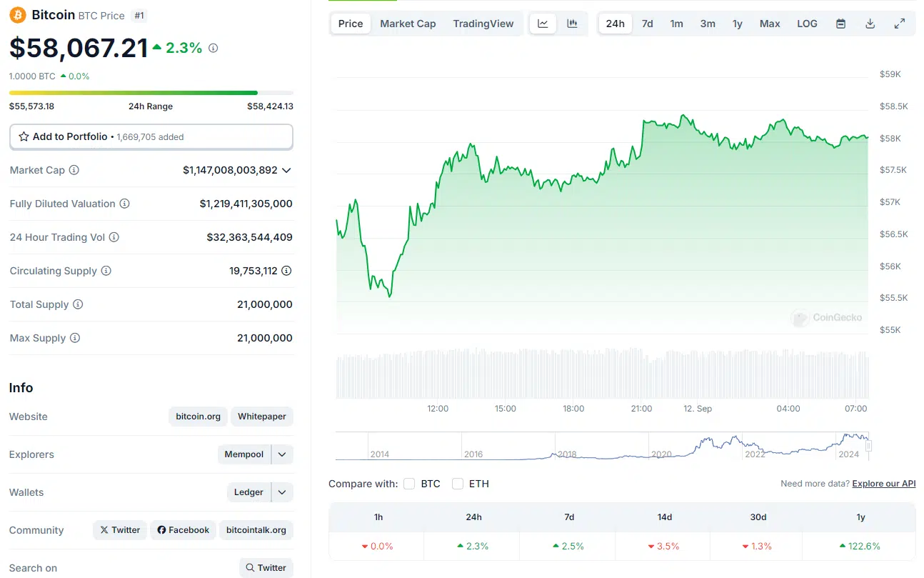Open bitcointalk.org community link
The image size is (924, 578).
coord(256,530)
